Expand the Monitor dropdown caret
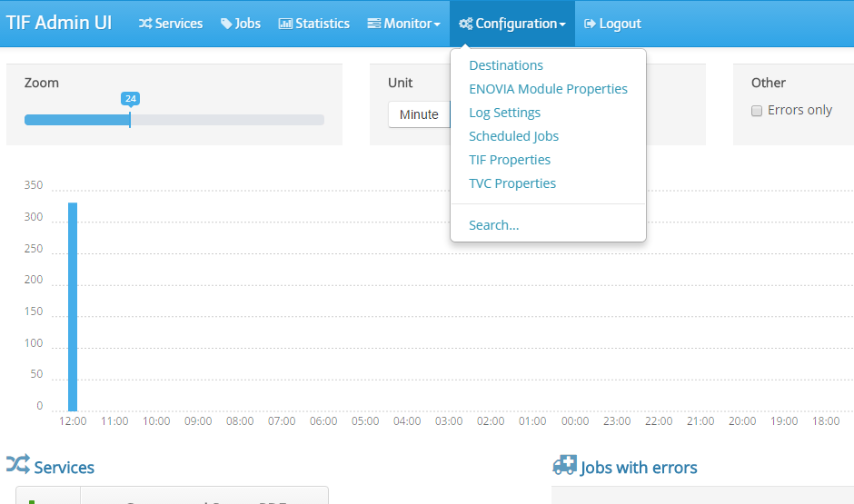Viewport: 854px width, 504px height. tap(437, 25)
